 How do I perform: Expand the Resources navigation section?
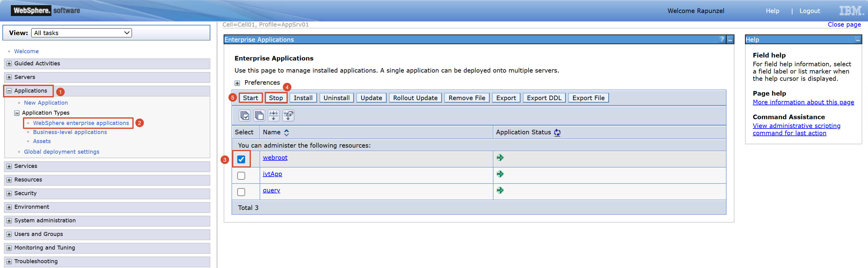pyautogui.click(x=9, y=180)
